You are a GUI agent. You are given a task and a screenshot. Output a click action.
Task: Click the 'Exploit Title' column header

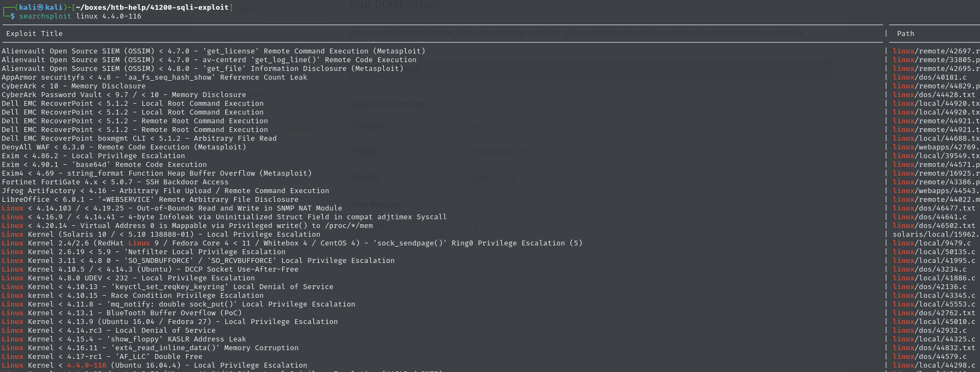click(x=34, y=34)
